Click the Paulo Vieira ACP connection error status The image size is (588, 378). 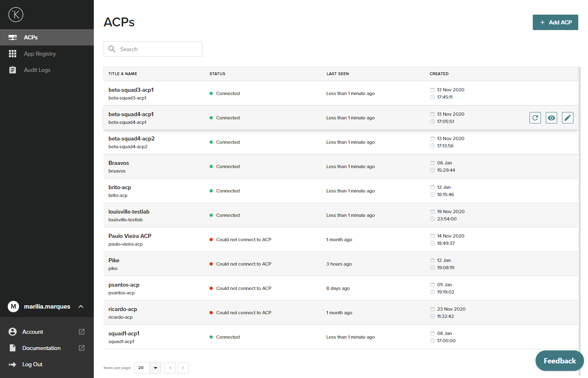(240, 240)
